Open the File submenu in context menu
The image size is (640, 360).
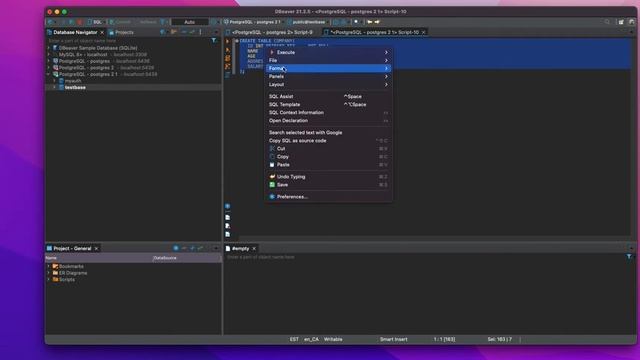tap(329, 60)
